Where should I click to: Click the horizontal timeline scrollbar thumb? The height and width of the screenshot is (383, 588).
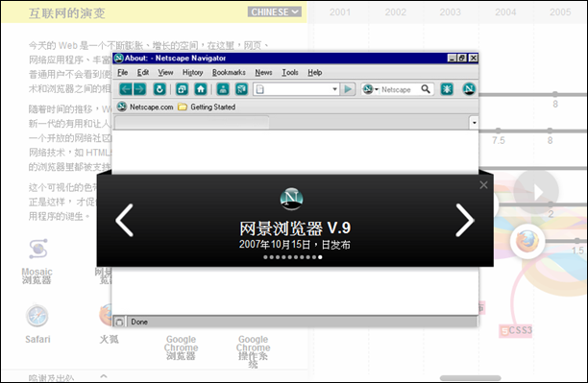[470, 378]
